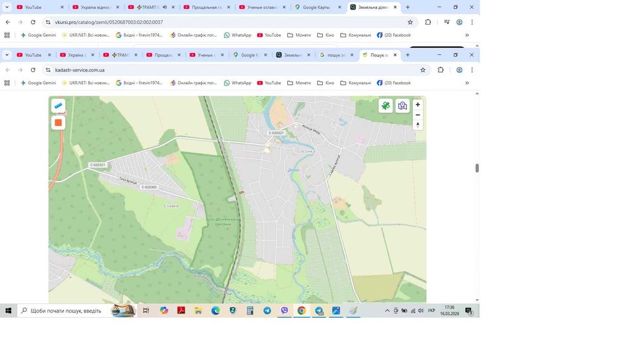The height and width of the screenshot is (364, 633).
Task: Mute the ТРАМП tab audio in back window
Action: (165, 7)
